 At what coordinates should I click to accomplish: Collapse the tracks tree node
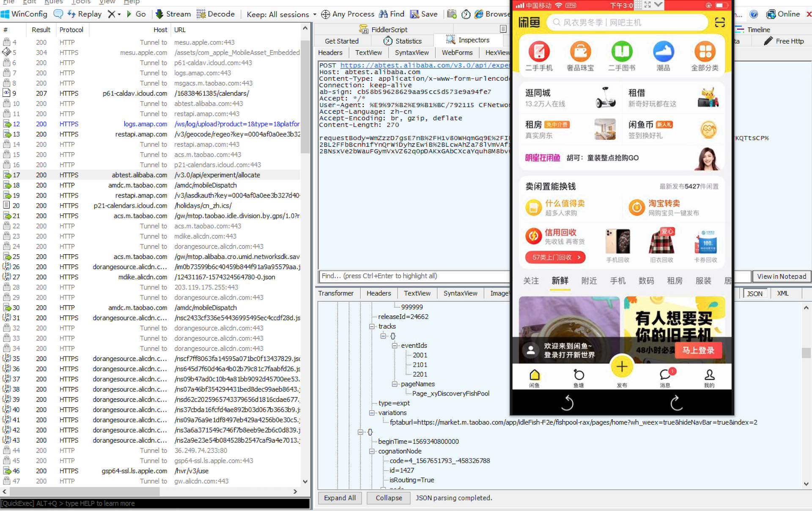(372, 326)
